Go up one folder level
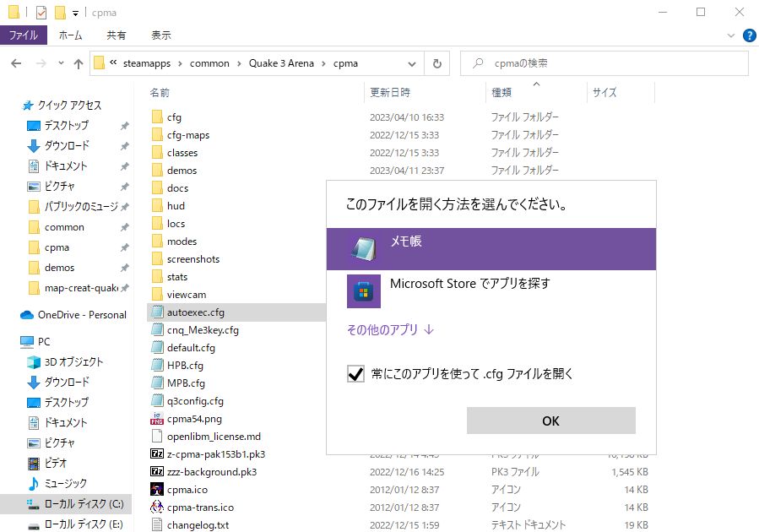Image resolution: width=759 pixels, height=532 pixels. tap(79, 63)
